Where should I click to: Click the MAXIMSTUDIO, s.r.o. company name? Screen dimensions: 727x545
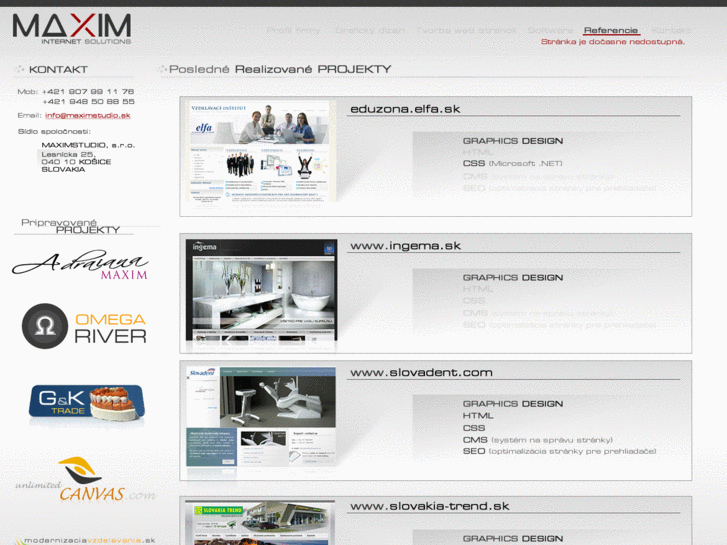click(88, 145)
